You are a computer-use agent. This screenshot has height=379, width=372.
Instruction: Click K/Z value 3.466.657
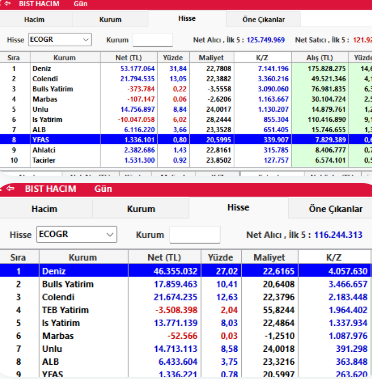(348, 284)
